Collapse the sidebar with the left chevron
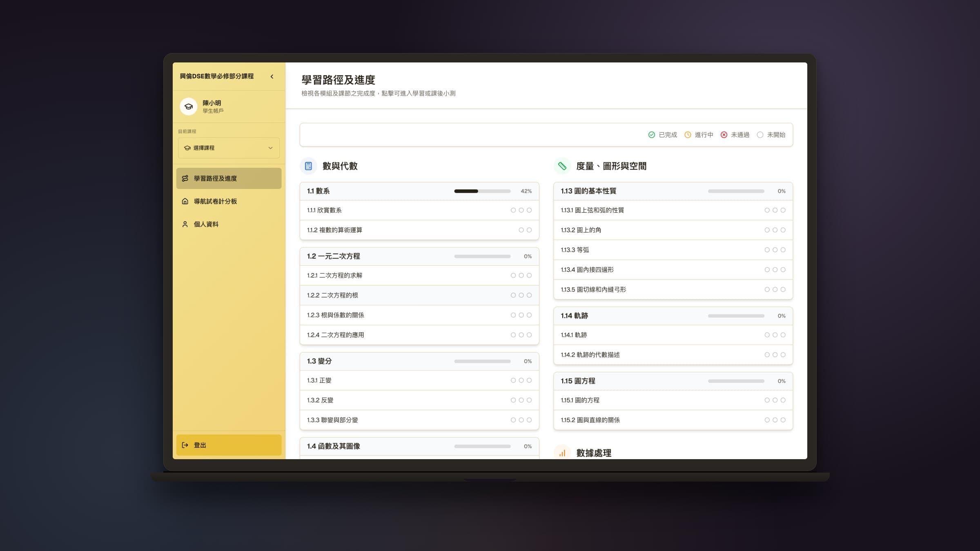 pyautogui.click(x=272, y=77)
